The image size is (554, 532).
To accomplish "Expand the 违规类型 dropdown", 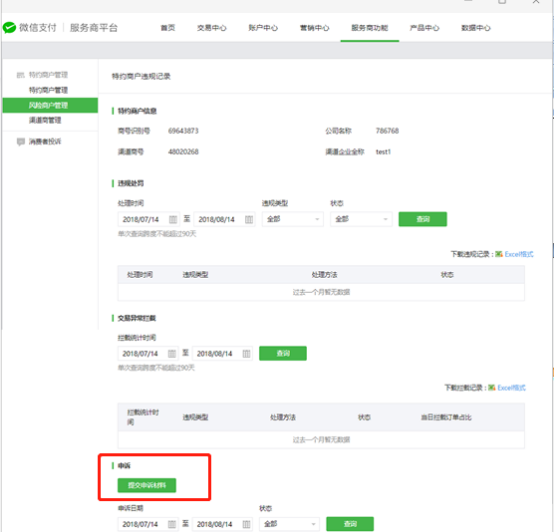I will click(293, 219).
